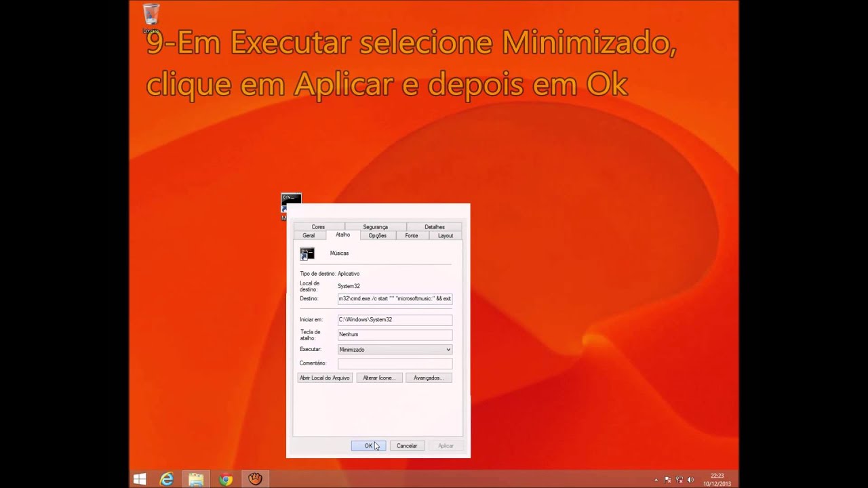Open the orange app icon on taskbar
868x488 pixels.
pos(255,479)
